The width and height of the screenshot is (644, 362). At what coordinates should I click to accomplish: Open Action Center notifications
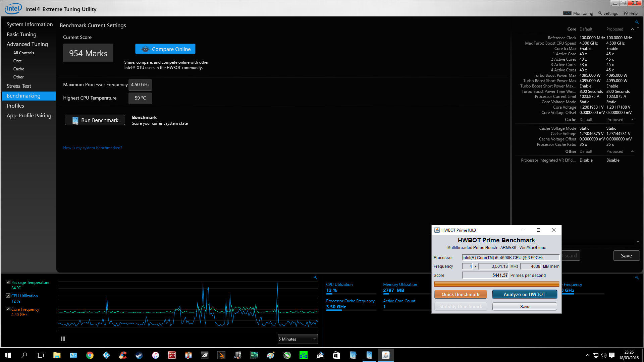pos(612,355)
